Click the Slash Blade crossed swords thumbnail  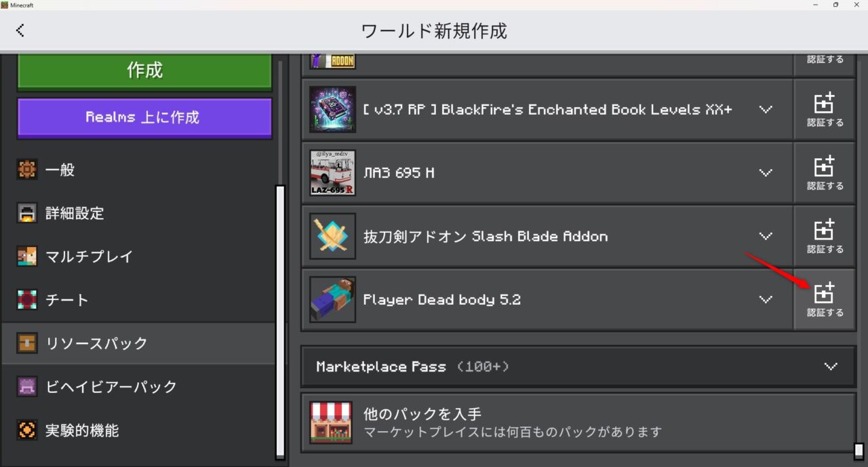332,236
